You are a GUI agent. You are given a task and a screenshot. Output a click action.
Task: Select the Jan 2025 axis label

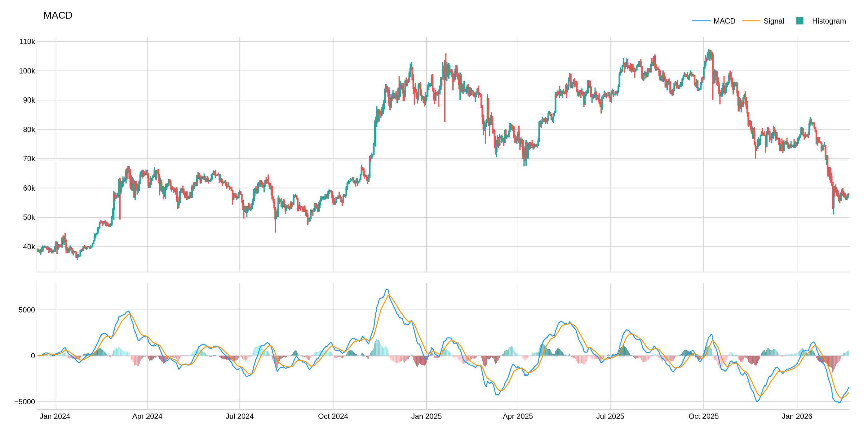pyautogui.click(x=427, y=416)
